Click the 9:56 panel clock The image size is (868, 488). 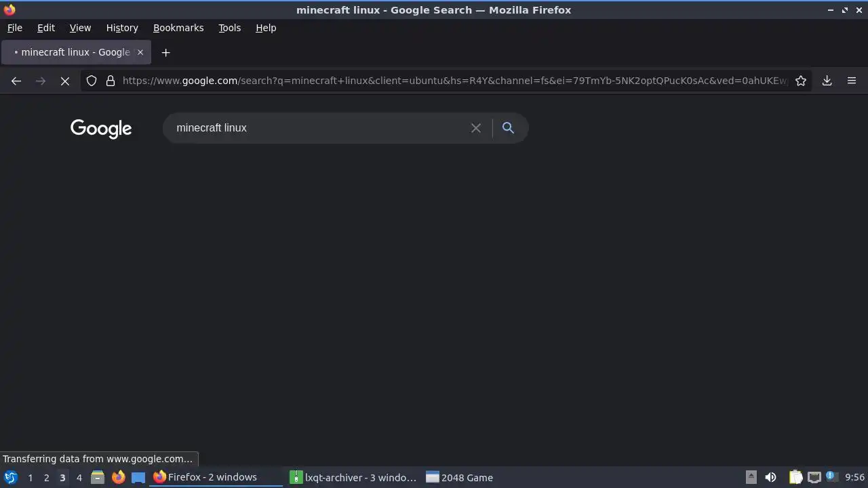pos(854,477)
